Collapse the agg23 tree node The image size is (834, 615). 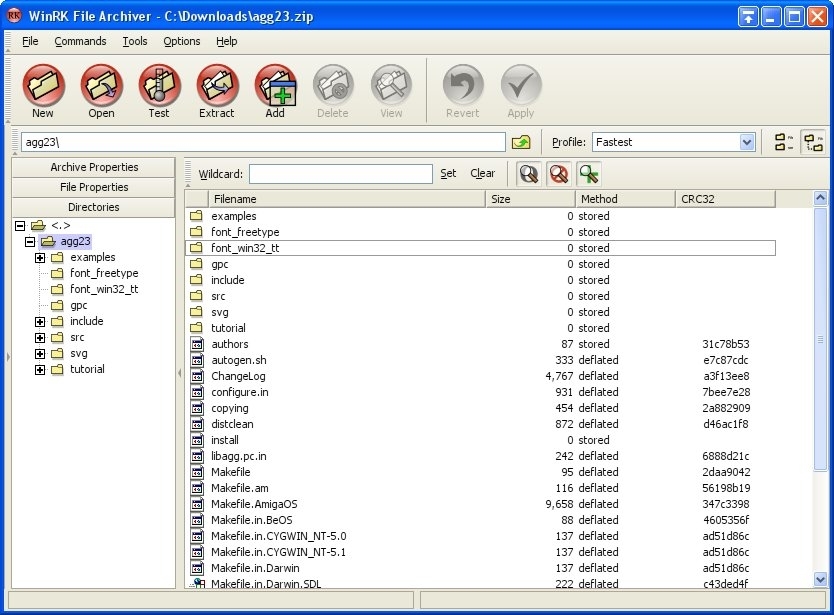pyautogui.click(x=30, y=242)
